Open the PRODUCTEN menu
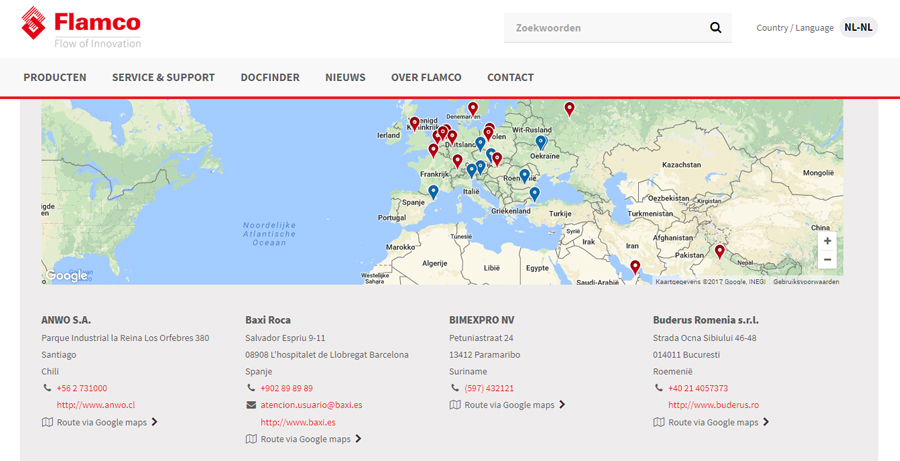This screenshot has width=900, height=461. pos(55,77)
